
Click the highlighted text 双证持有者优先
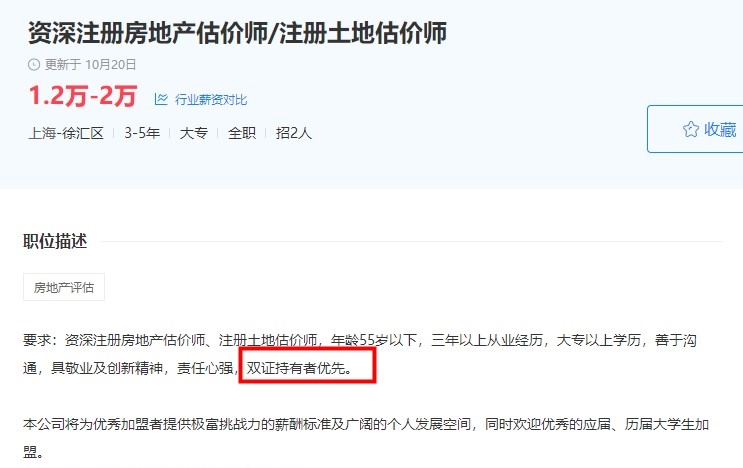299,368
